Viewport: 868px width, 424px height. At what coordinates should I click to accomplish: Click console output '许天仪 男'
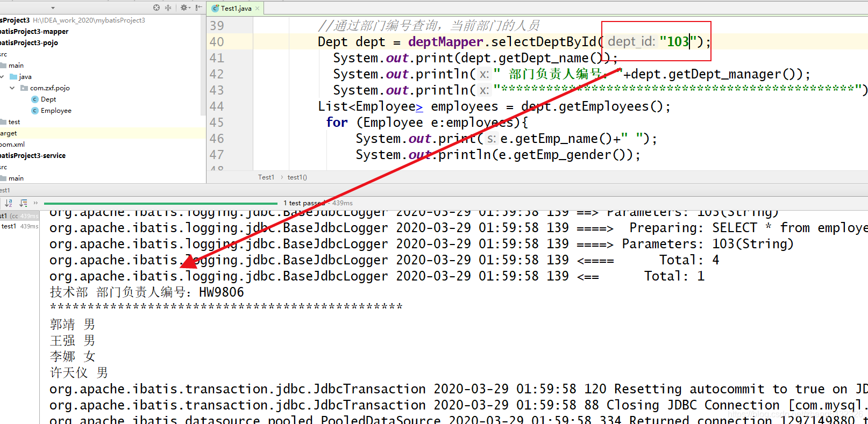79,373
